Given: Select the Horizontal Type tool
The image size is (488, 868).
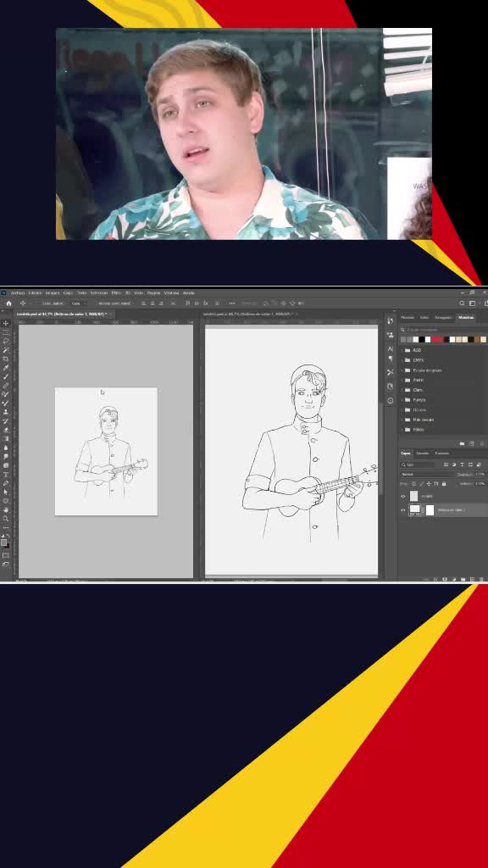Looking at the screenshot, I should [x=6, y=474].
